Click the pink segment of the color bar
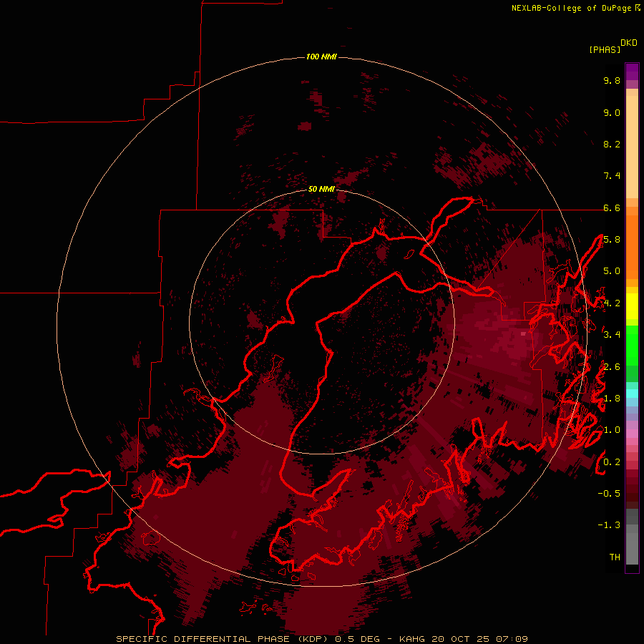This screenshot has height=644, width=644. tap(632, 434)
